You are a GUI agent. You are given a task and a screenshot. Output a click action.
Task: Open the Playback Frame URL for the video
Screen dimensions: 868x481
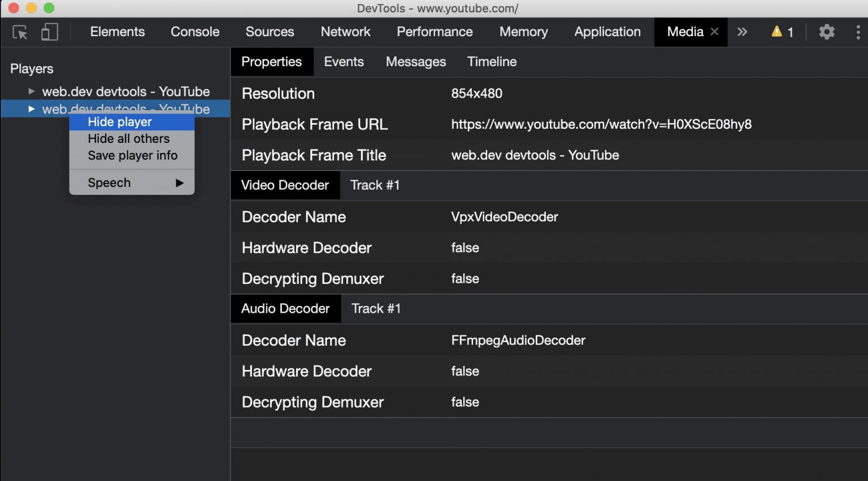click(601, 124)
